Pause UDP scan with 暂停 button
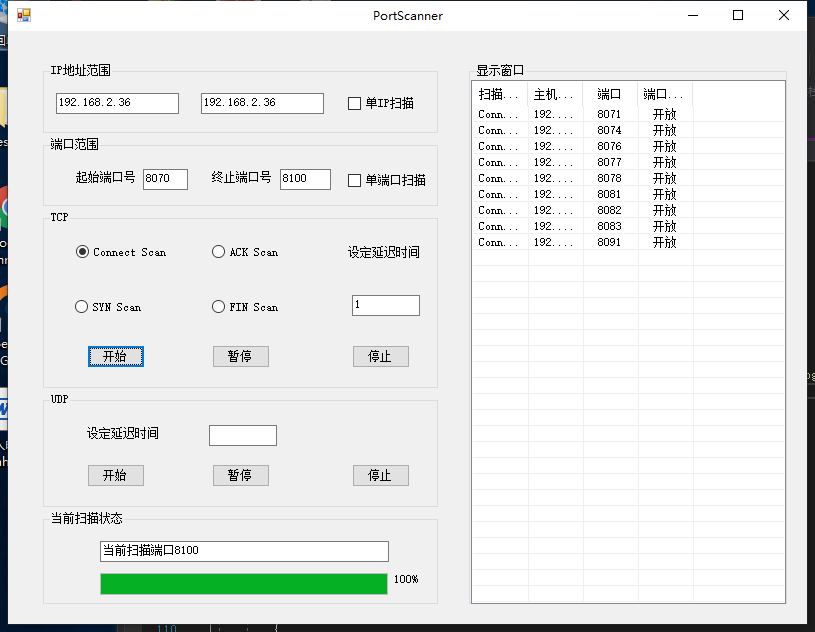Screen dimensions: 815x632 [241, 476]
